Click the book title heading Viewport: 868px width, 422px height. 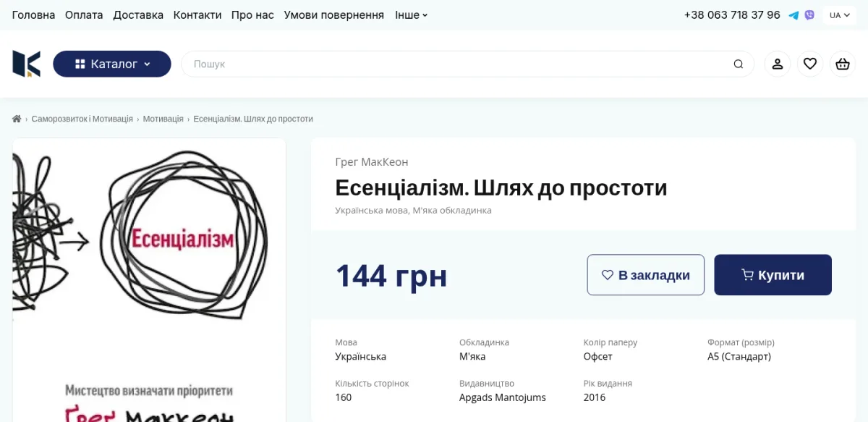(x=501, y=188)
